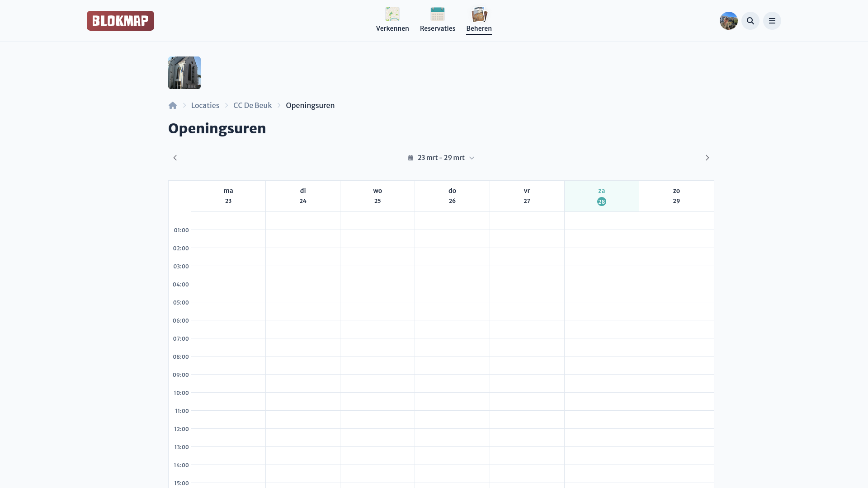Open CC De Beuk breadcrumb link
868x488 pixels.
click(x=252, y=105)
